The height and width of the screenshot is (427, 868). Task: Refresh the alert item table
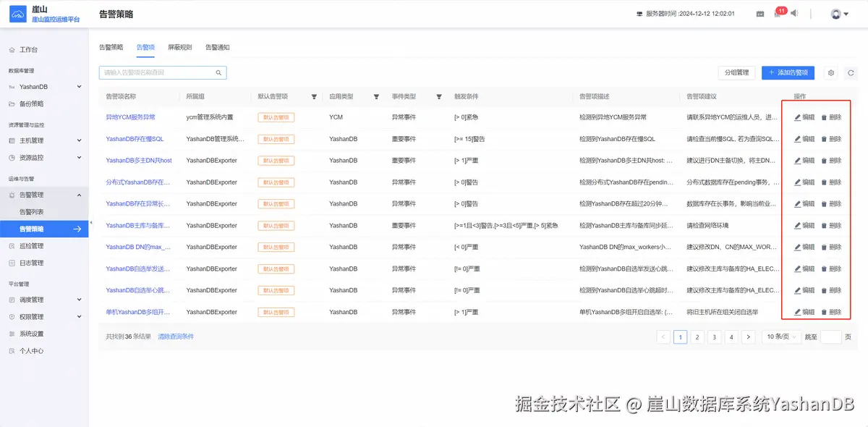(851, 73)
